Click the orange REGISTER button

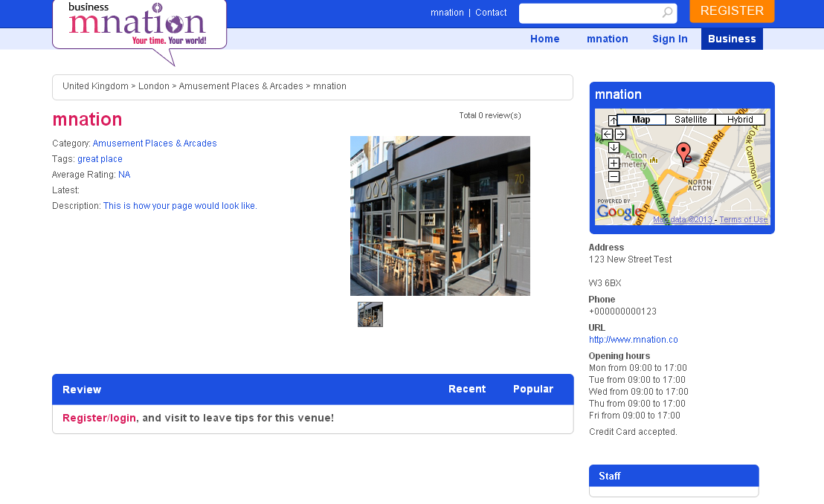click(x=732, y=11)
